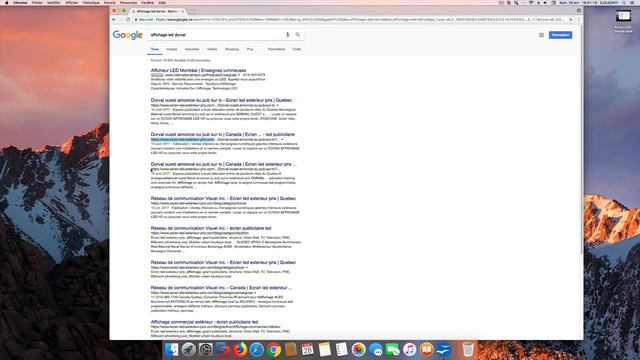The height and width of the screenshot is (360, 640).
Task: Switch to the Images search tab
Action: point(172,49)
